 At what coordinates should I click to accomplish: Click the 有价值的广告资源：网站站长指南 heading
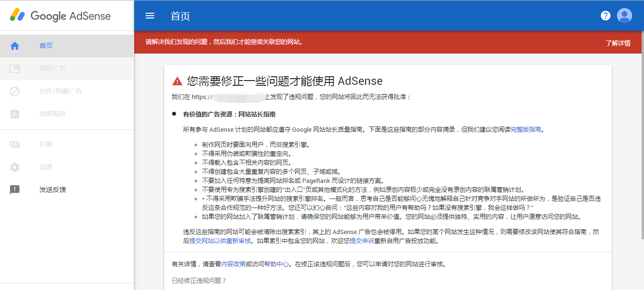229,114
